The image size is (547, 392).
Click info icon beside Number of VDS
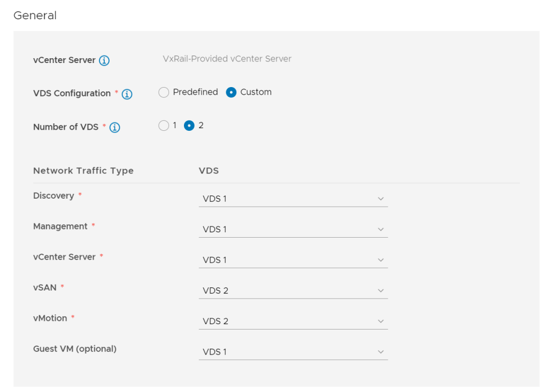click(x=114, y=128)
